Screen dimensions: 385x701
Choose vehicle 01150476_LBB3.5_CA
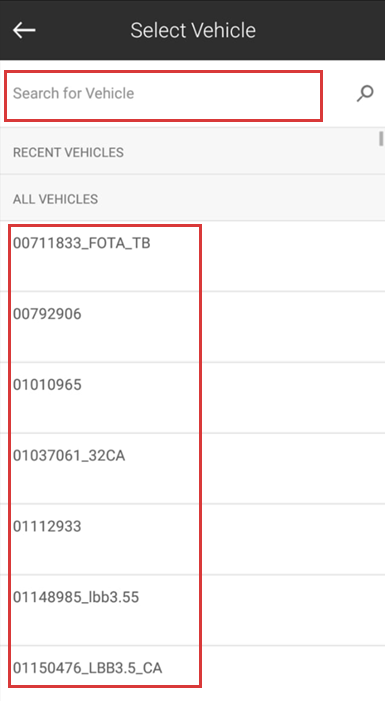point(192,673)
